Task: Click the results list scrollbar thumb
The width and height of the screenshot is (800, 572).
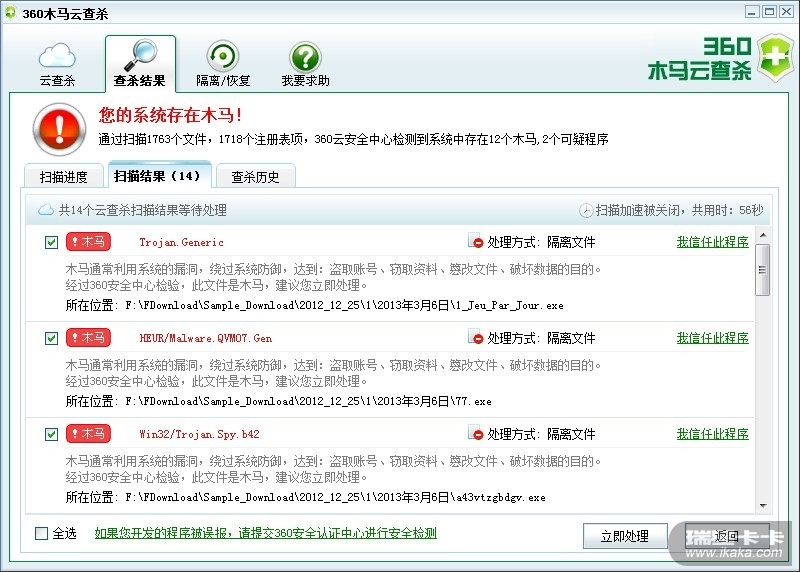Action: tap(763, 270)
